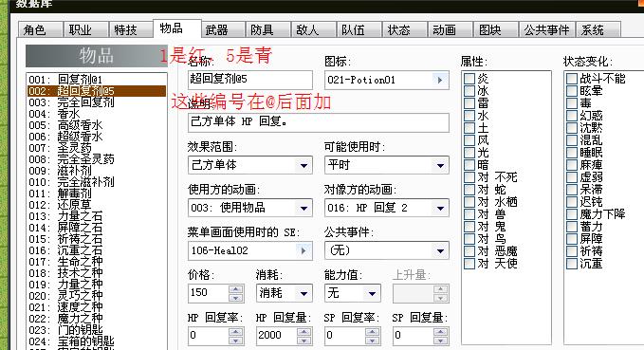Select item 003: 完全回复剂

pyautogui.click(x=97, y=102)
